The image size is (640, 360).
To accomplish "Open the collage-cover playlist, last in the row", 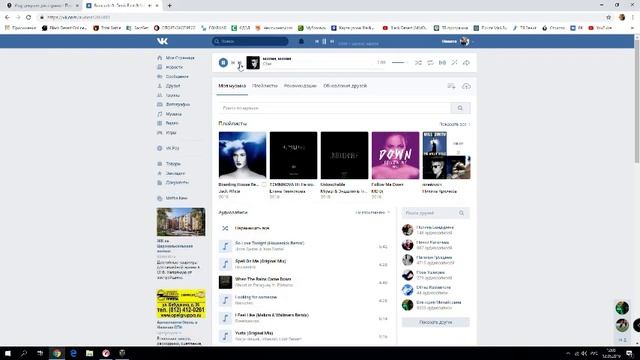I will (x=446, y=155).
